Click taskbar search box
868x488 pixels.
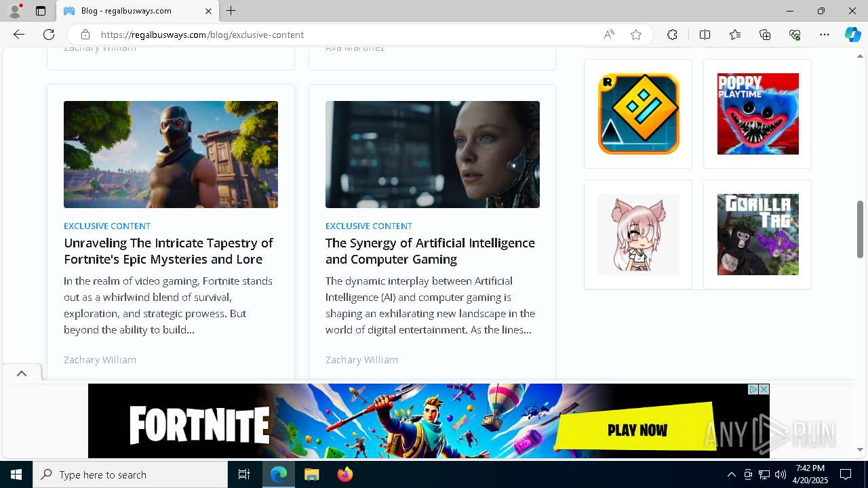[130, 474]
